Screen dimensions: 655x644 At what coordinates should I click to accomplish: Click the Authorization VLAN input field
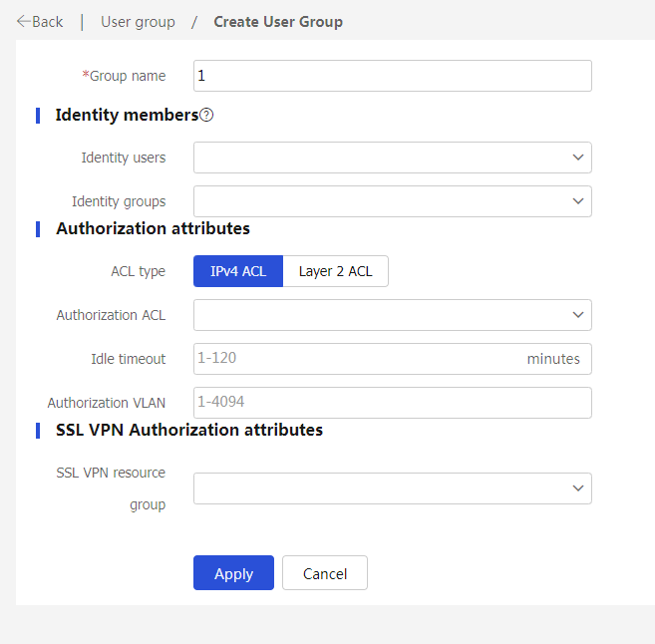point(392,403)
